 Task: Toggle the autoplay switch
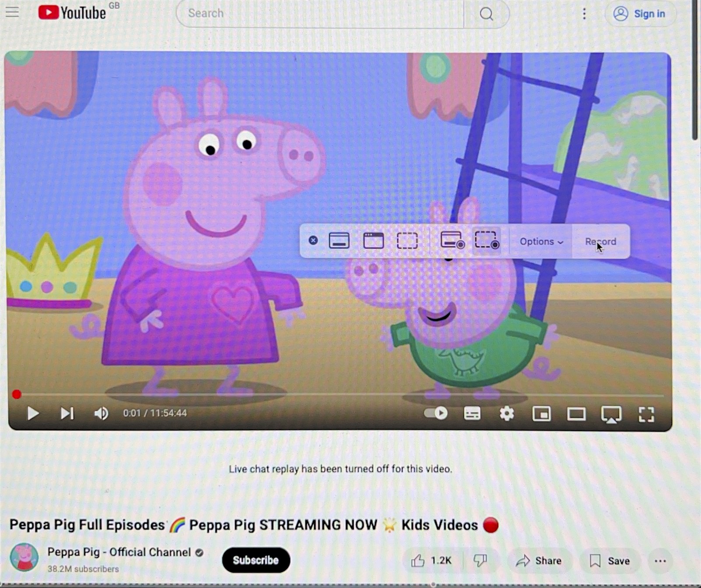(435, 413)
